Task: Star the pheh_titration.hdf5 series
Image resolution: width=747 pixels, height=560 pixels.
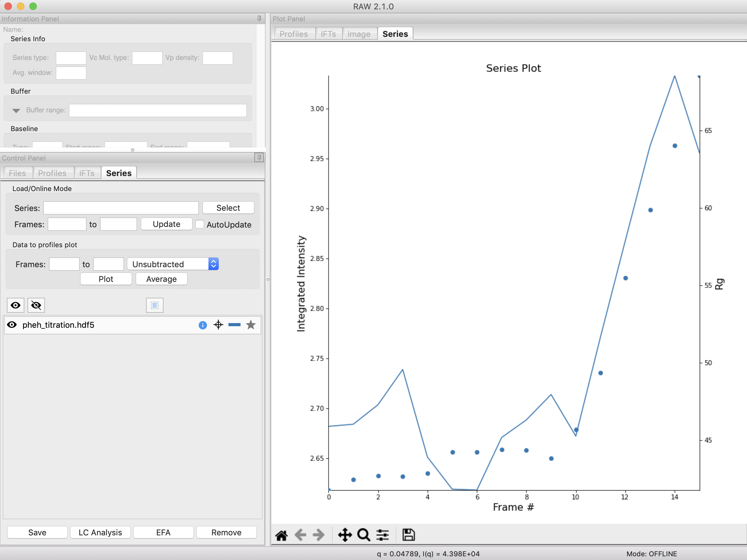Action: click(x=251, y=325)
